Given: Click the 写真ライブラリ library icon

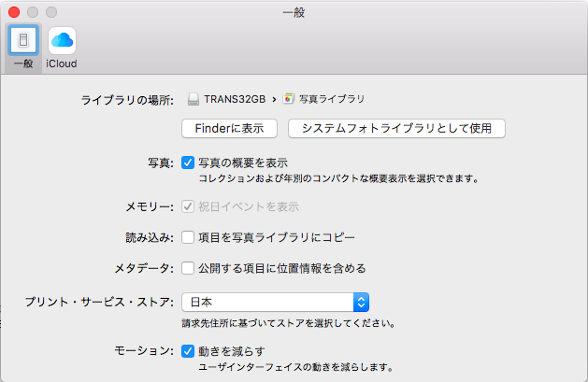Looking at the screenshot, I should (x=288, y=99).
